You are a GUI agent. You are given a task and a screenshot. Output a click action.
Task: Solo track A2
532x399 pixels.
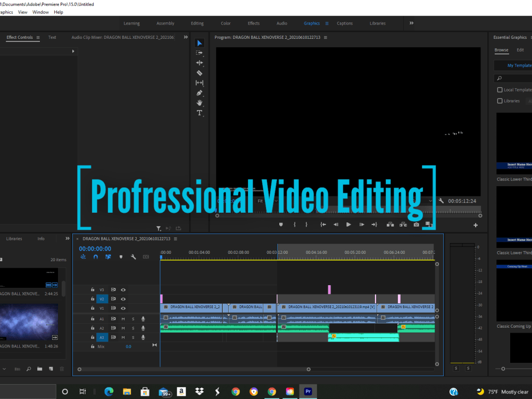(x=133, y=328)
